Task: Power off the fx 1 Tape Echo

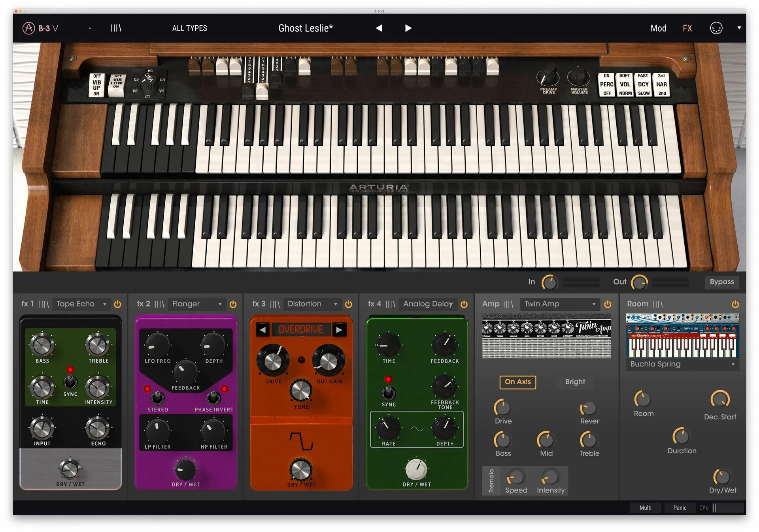Action: point(117,304)
